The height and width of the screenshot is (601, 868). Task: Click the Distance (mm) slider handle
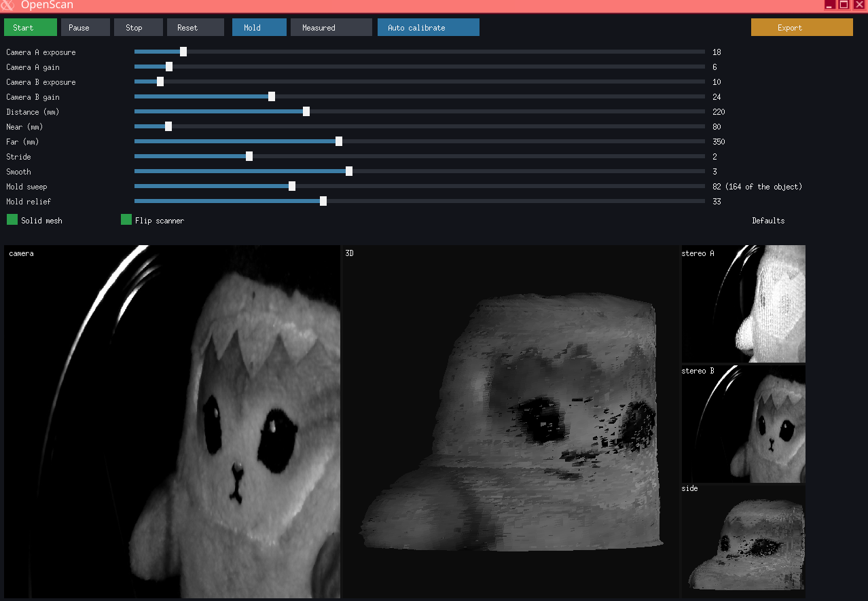pyautogui.click(x=306, y=111)
